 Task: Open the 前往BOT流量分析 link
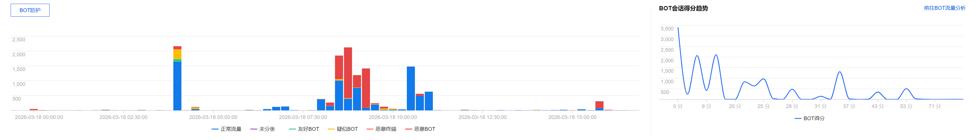click(944, 8)
